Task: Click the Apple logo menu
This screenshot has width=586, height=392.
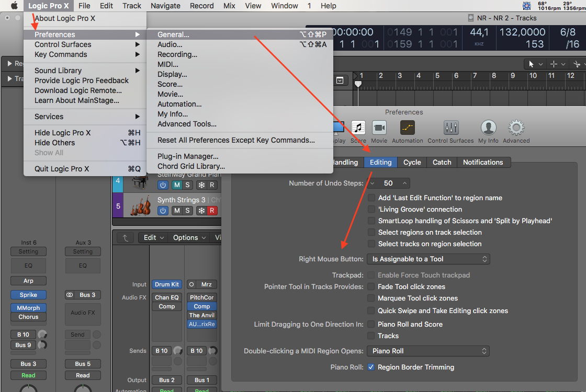Action: [14, 6]
